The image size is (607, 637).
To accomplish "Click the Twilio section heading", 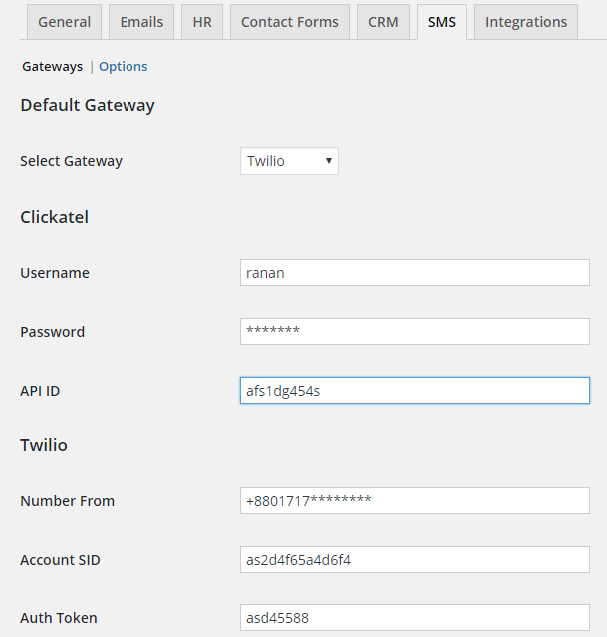I will click(x=44, y=445).
